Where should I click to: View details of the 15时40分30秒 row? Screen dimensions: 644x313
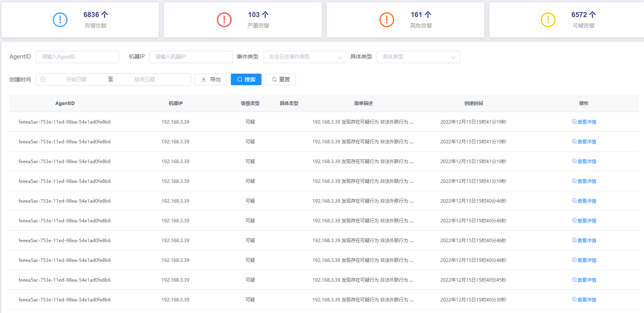click(584, 299)
